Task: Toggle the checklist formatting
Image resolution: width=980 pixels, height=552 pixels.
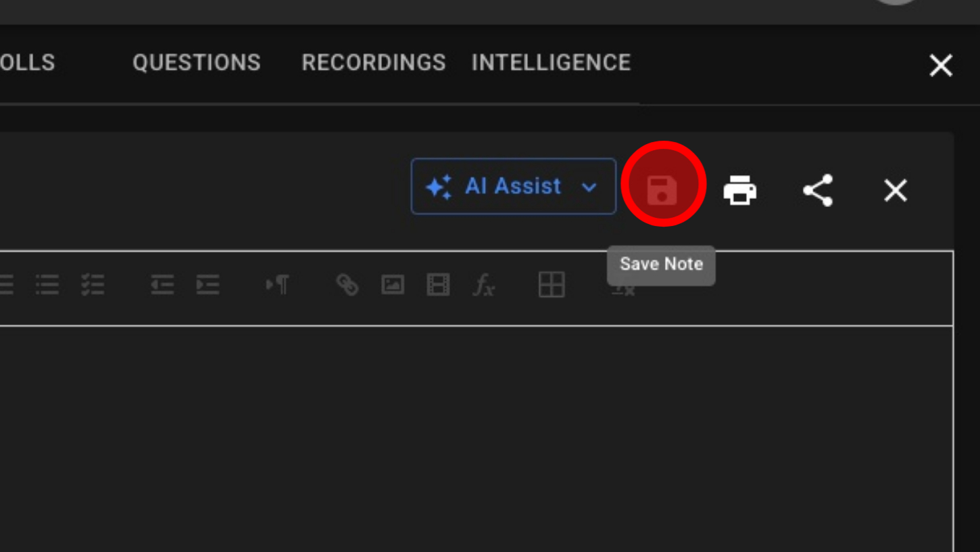Action: tap(93, 285)
